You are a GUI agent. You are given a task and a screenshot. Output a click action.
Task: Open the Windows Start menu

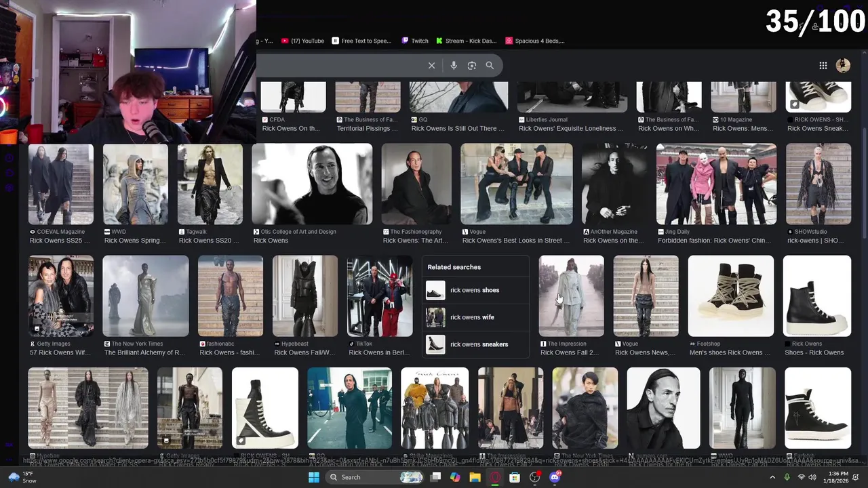[x=314, y=477]
